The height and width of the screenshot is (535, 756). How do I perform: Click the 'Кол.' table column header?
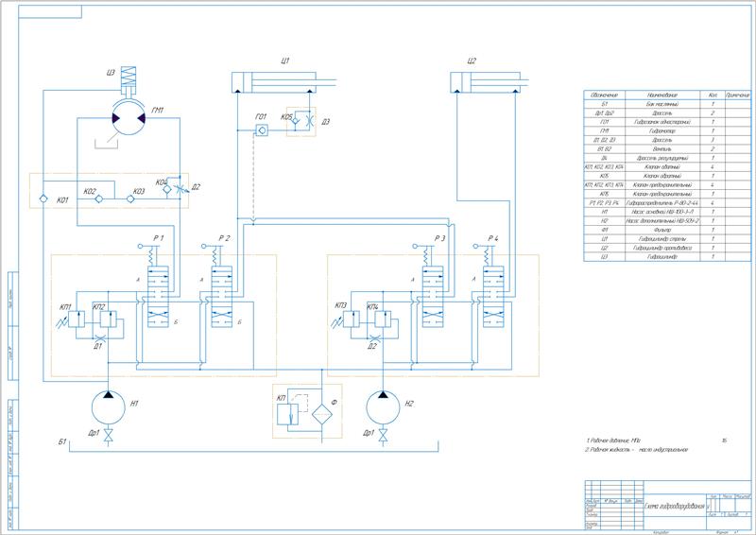[713, 95]
